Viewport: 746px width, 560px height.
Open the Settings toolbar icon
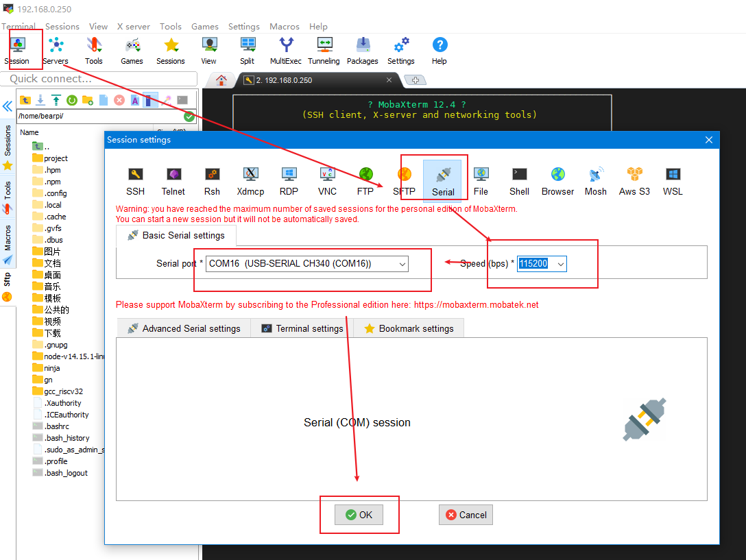click(401, 51)
